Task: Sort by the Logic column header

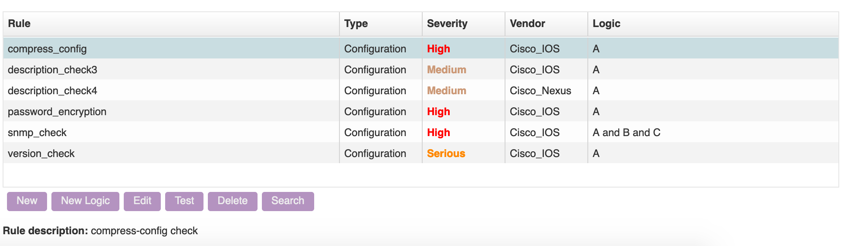Action: (x=606, y=24)
